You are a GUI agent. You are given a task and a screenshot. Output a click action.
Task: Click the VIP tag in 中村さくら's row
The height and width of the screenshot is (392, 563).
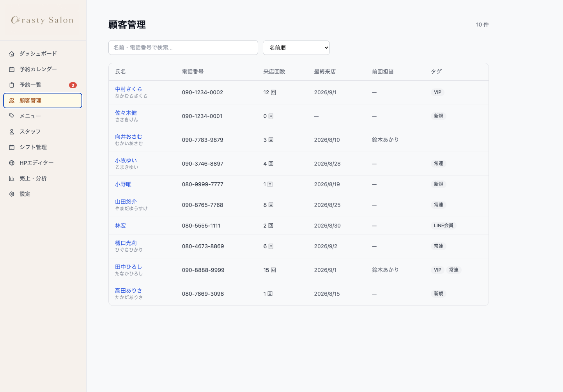(x=438, y=92)
